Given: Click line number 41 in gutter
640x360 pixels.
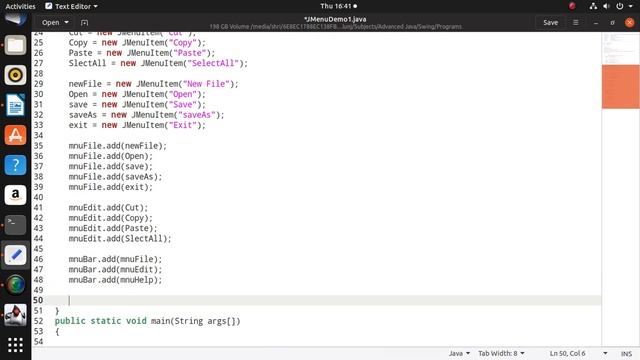Looking at the screenshot, I should pyautogui.click(x=38, y=208).
